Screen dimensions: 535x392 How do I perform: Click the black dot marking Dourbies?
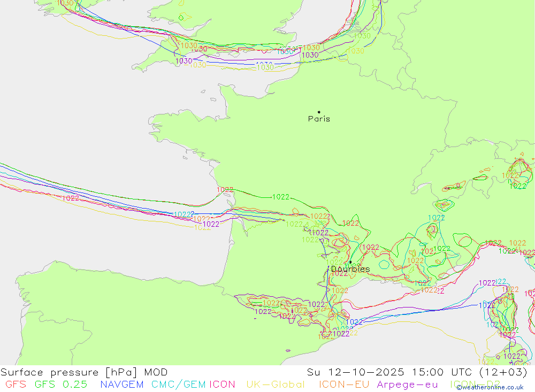point(350,262)
